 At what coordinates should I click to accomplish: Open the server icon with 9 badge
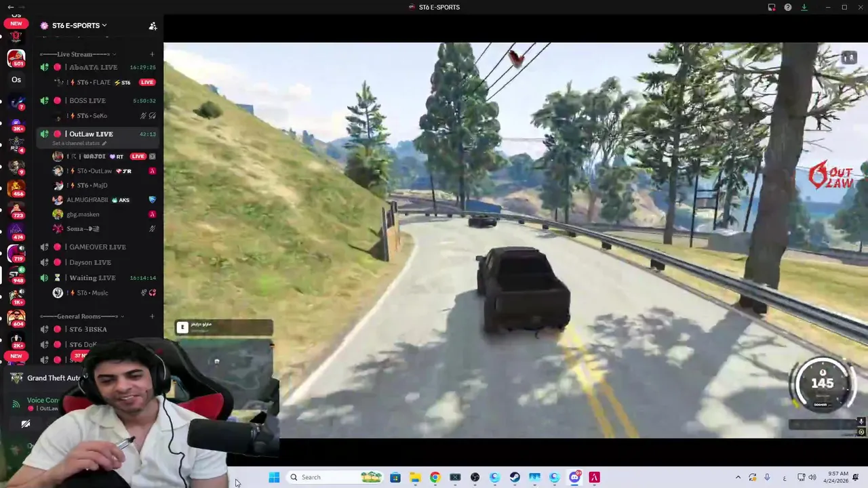(16, 167)
